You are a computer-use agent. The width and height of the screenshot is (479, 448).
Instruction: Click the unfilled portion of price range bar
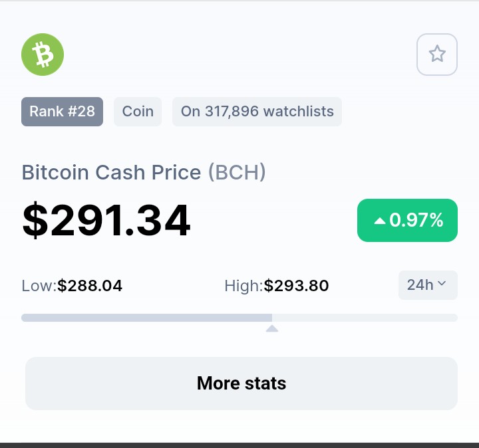coord(365,318)
